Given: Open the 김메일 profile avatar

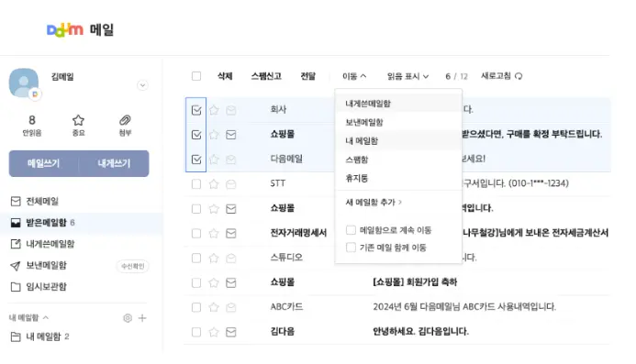Looking at the screenshot, I should coord(25,83).
